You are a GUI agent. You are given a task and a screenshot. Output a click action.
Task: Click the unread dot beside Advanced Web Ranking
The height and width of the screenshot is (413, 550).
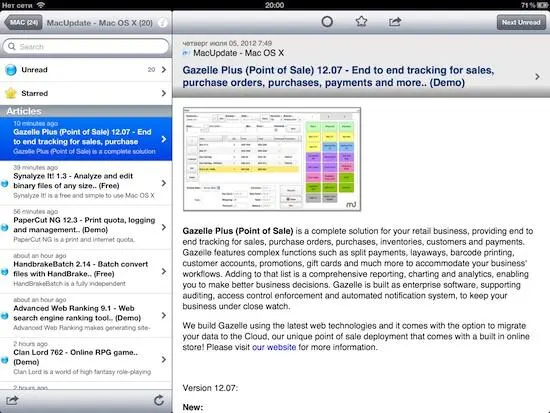(5, 316)
